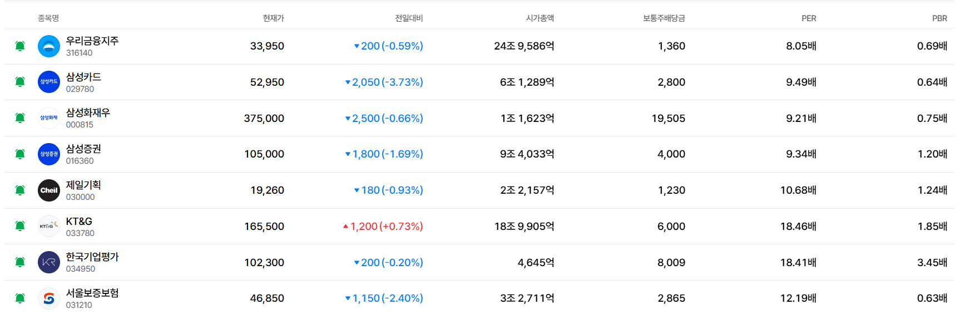This screenshot has height=314, width=980.
Task: Click market cap 18조 9,905억
Action: coord(524,227)
